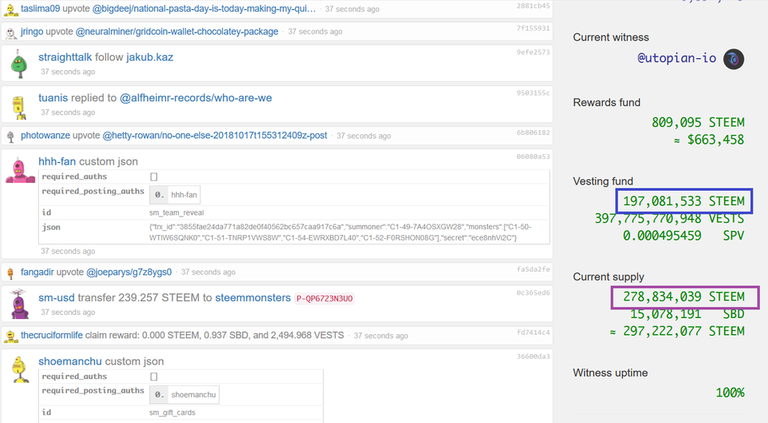Click sm_gift_cards id value
This screenshot has width=768, height=423.
pyautogui.click(x=172, y=413)
